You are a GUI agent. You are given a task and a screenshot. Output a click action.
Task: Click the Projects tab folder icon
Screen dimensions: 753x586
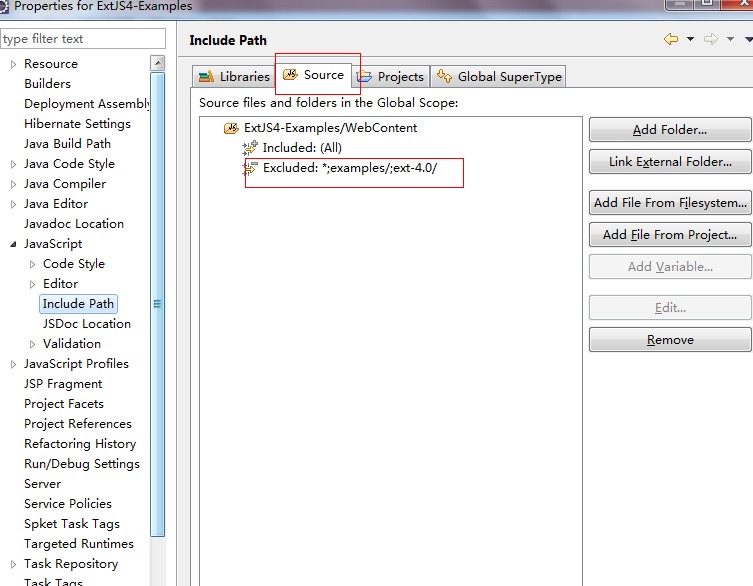click(364, 76)
